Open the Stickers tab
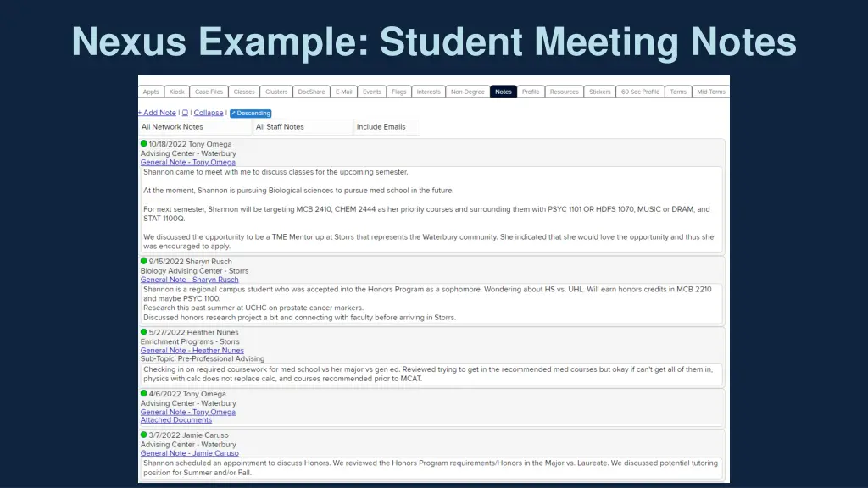Screen dimensions: 868x488 coord(599,91)
